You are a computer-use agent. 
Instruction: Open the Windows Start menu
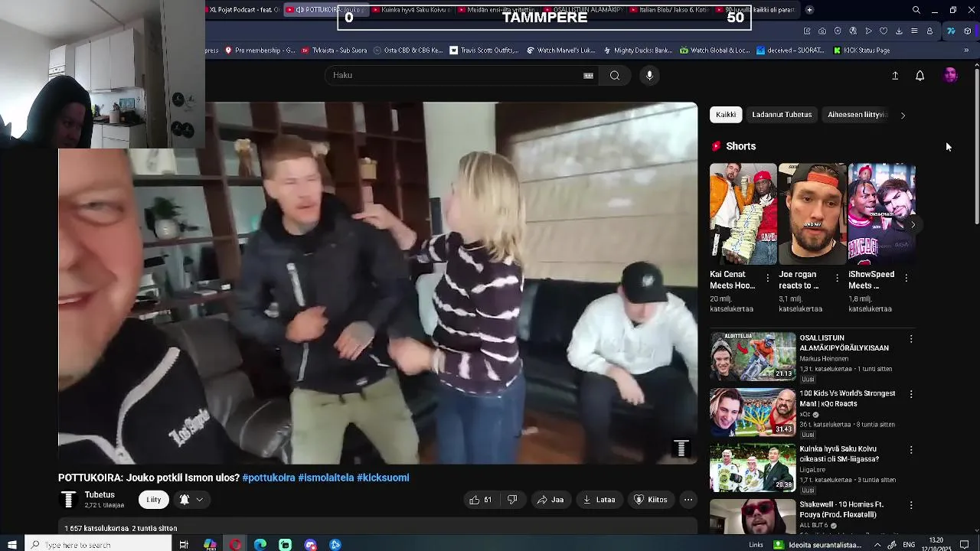coord(11,544)
